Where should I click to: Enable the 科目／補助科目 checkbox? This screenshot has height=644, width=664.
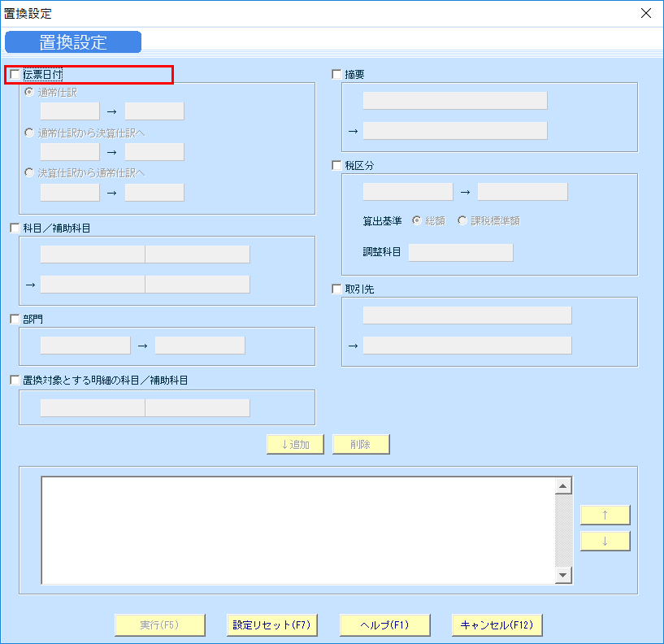[x=14, y=228]
